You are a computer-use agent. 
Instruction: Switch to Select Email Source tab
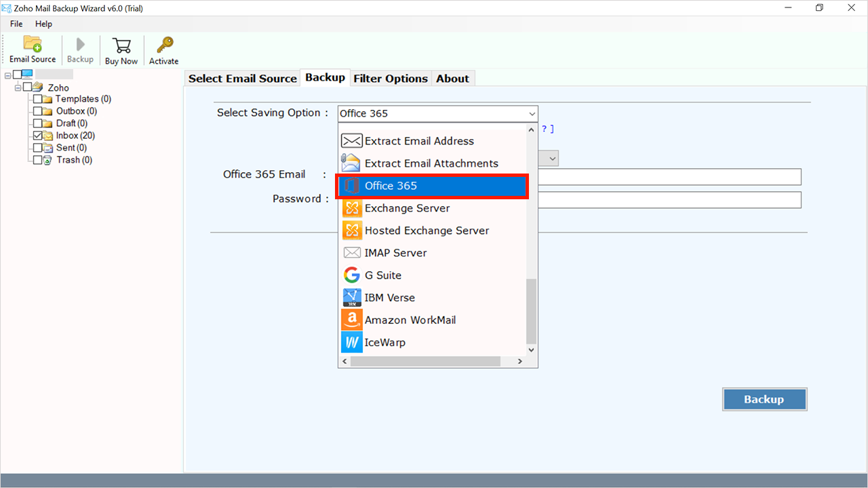[243, 79]
